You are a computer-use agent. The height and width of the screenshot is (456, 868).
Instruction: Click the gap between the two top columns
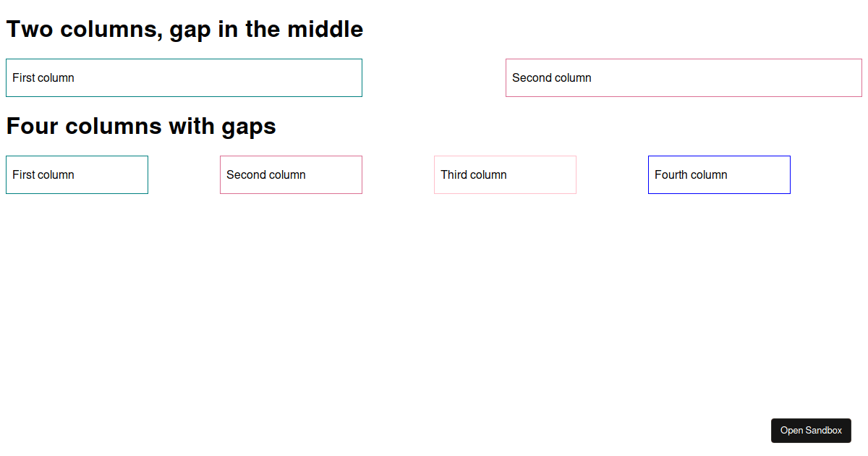coord(434,77)
